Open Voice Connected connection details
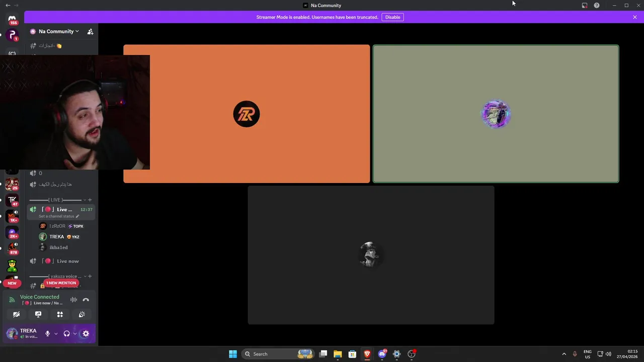The height and width of the screenshot is (362, 644). click(39, 297)
